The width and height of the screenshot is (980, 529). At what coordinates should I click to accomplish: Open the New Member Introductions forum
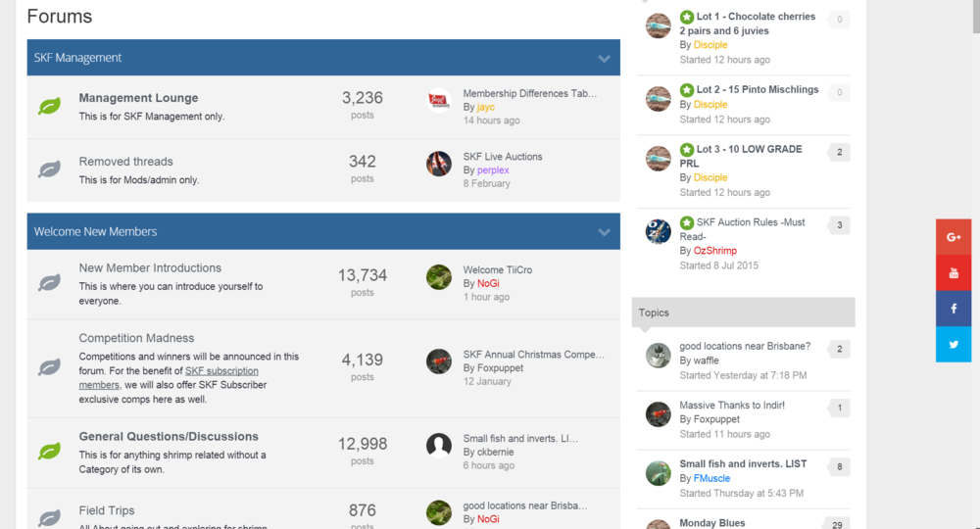pos(150,268)
